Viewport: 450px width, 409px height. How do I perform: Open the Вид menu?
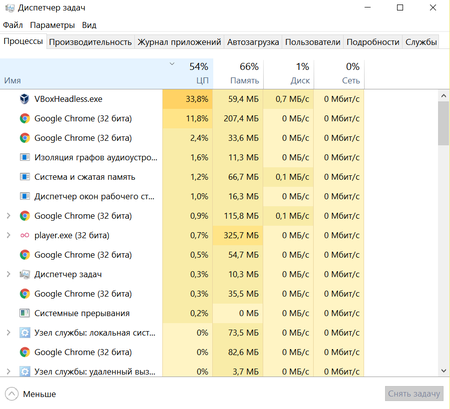point(89,25)
